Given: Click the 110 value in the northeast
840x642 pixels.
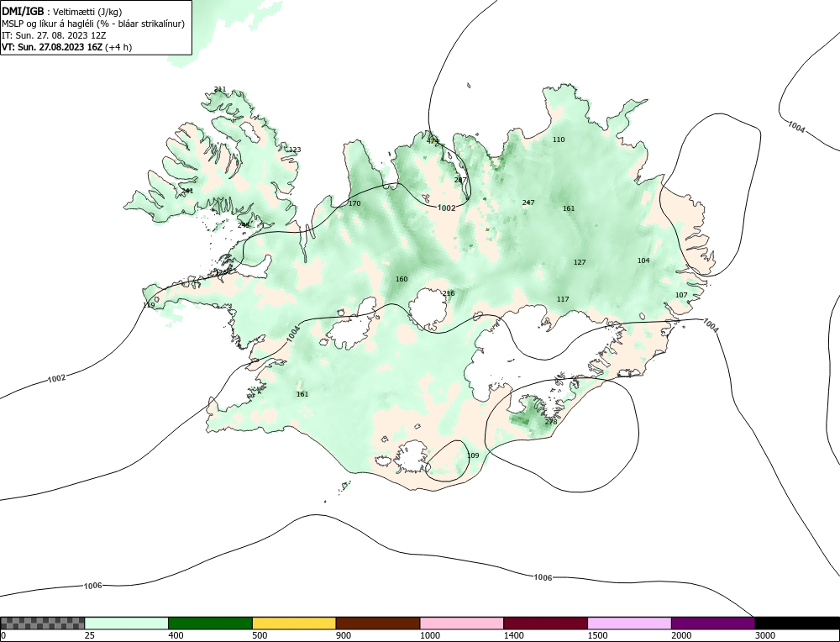Looking at the screenshot, I should coord(559,139).
